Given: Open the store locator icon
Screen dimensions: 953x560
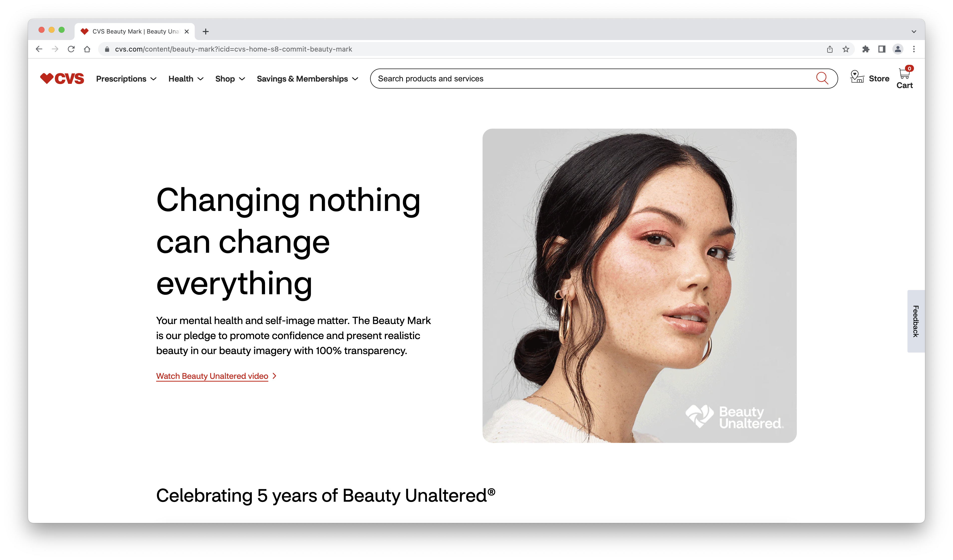Looking at the screenshot, I should (x=857, y=77).
